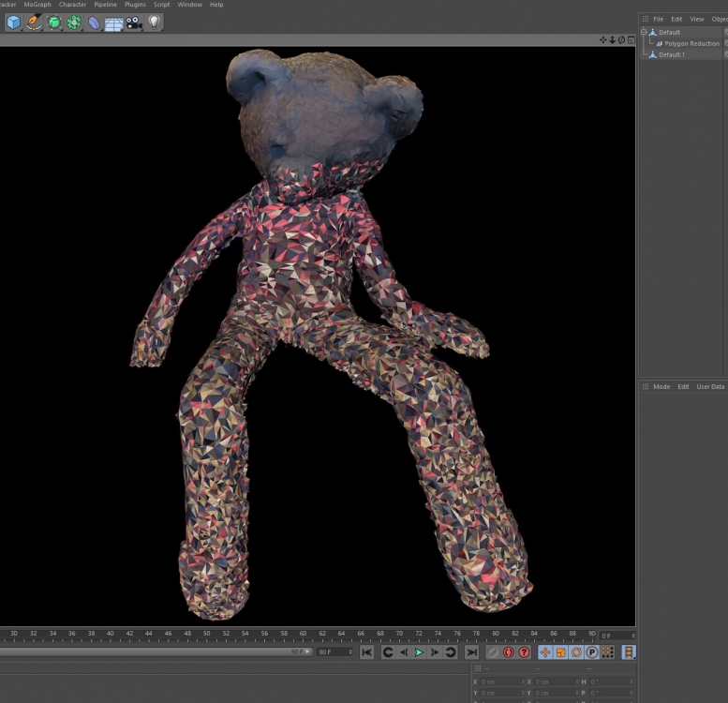Screen dimensions: 728x703
Task: Collapse the Default object tree
Action: click(644, 32)
